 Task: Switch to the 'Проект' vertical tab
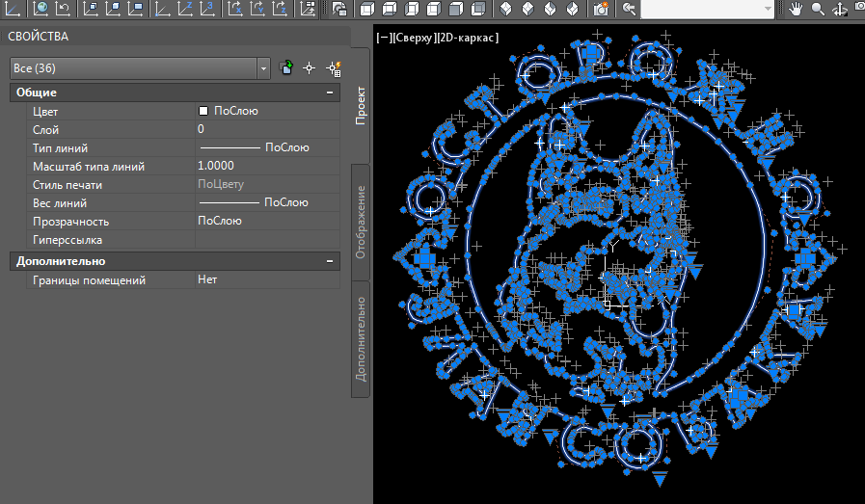pyautogui.click(x=361, y=105)
